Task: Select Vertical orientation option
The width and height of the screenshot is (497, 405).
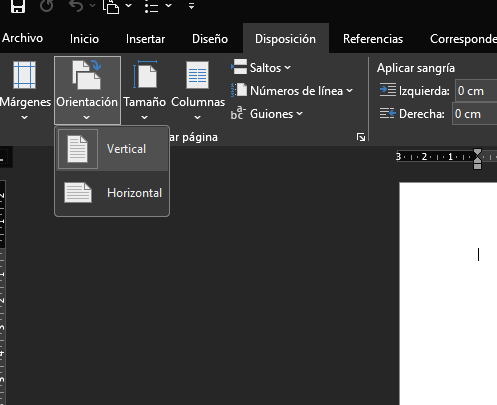Action: [112, 149]
